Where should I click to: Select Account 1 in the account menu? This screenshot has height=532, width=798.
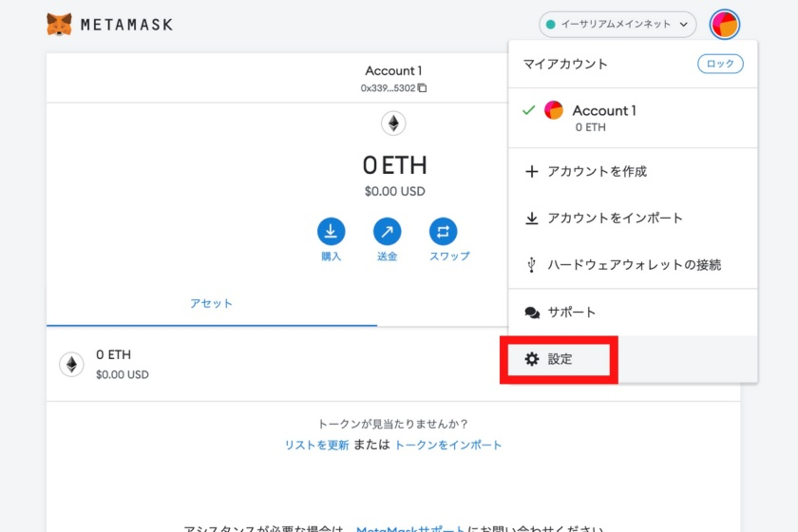633,118
